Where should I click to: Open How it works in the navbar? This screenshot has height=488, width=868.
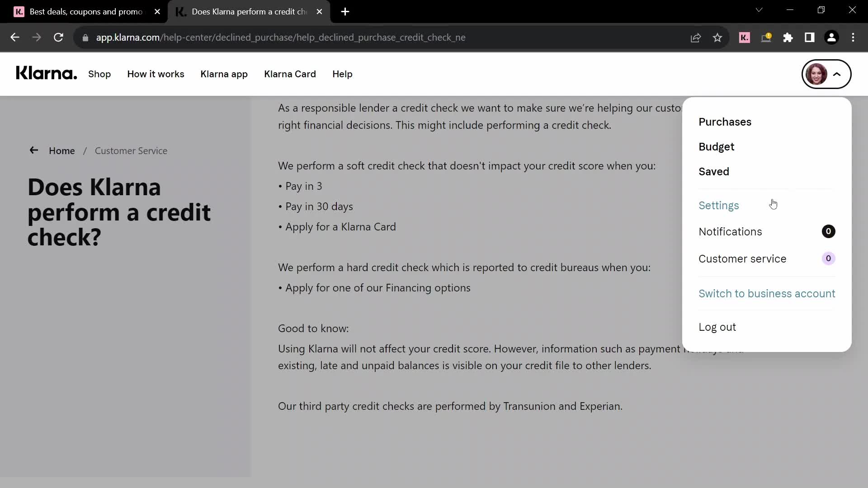(x=156, y=74)
